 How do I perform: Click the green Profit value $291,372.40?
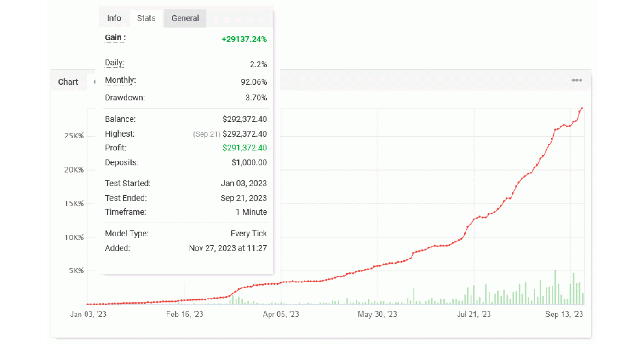tap(244, 148)
